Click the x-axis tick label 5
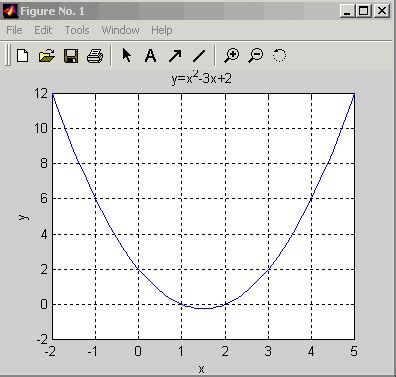The image size is (396, 377). tap(354, 351)
